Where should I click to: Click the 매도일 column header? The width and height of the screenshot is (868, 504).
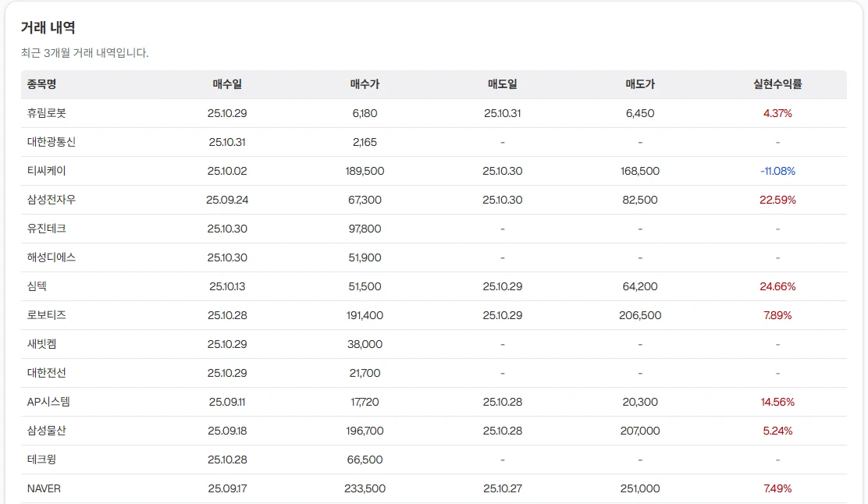pos(502,84)
